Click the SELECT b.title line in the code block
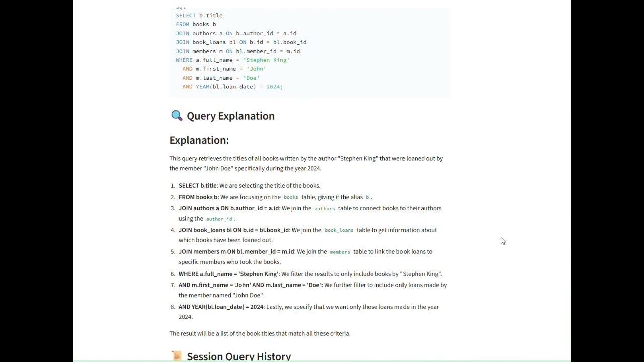The image size is (644, 362). click(x=199, y=15)
